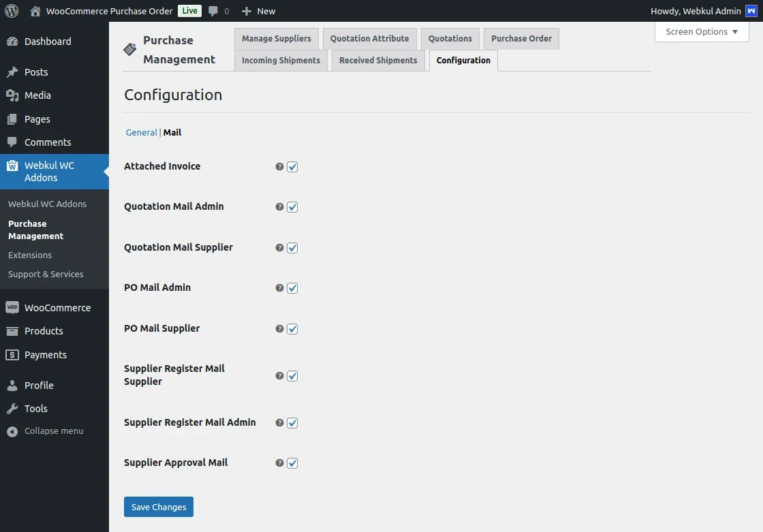This screenshot has width=763, height=532.
Task: Click the help icon for Supplier Approval Mail
Action: (279, 463)
